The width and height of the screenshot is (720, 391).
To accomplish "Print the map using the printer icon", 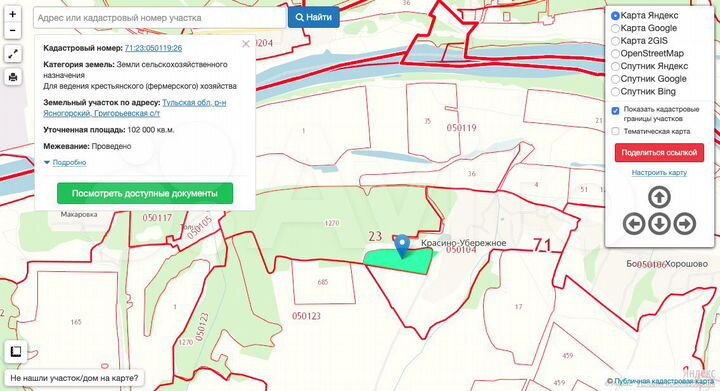I will (12, 77).
